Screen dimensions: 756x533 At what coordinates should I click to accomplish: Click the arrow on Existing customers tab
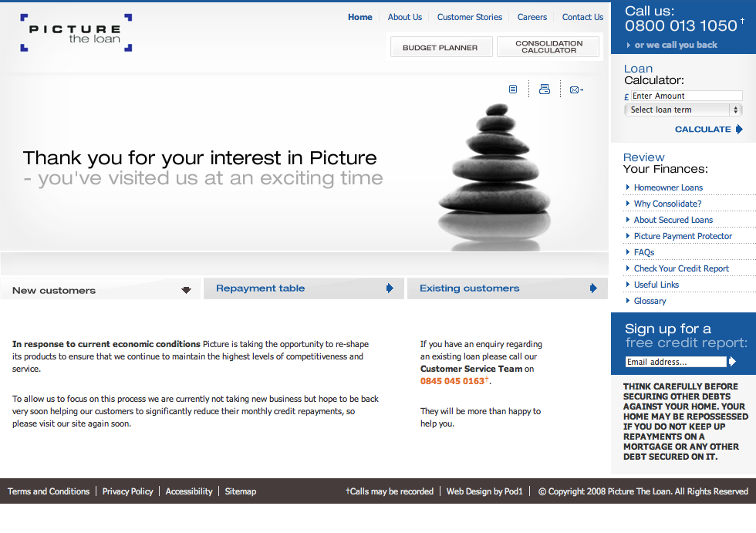(x=593, y=288)
